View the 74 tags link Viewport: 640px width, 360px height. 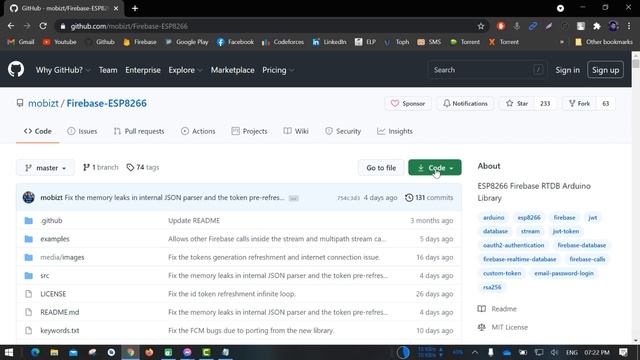143,167
